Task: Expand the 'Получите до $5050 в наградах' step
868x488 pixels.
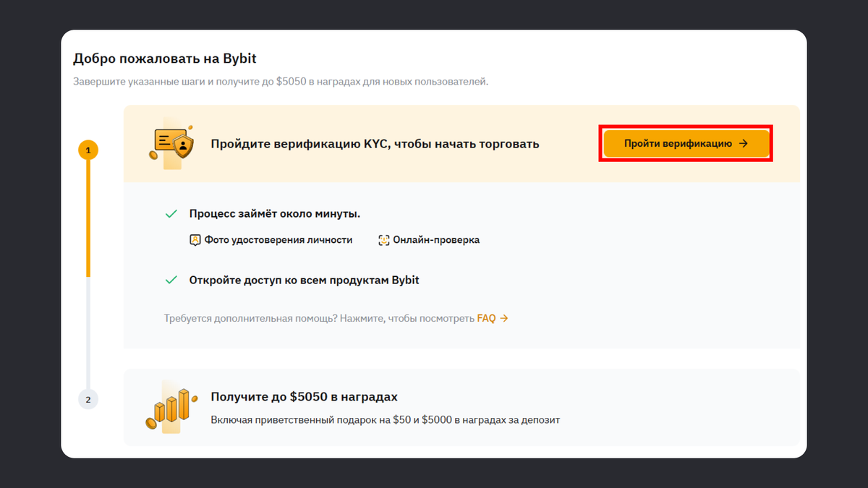Action: tap(304, 397)
